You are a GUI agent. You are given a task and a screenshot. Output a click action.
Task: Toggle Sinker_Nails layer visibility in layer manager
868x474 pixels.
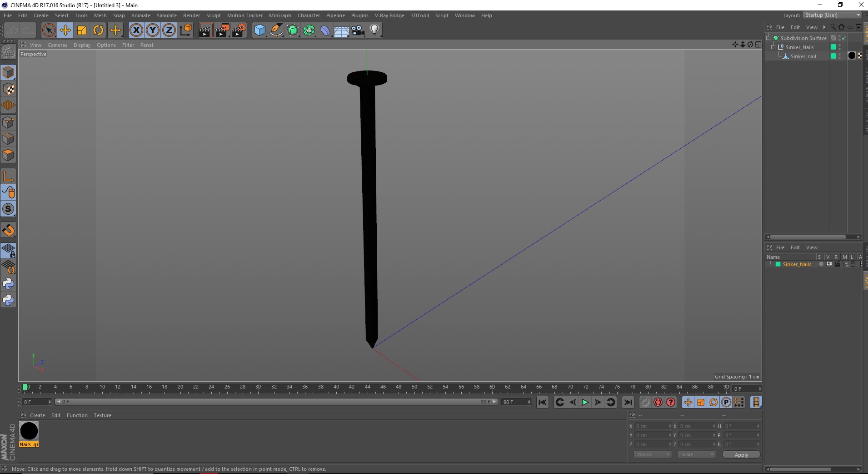click(829, 264)
